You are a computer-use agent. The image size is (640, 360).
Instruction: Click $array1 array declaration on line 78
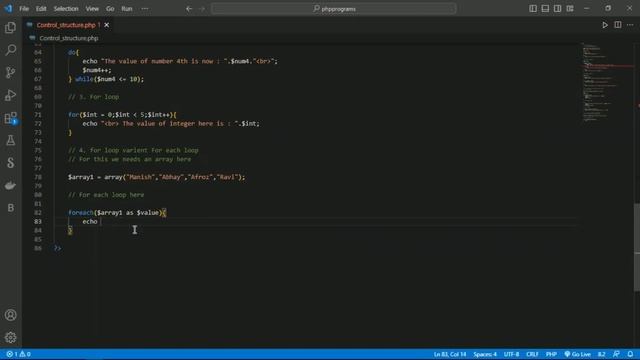pos(157,177)
